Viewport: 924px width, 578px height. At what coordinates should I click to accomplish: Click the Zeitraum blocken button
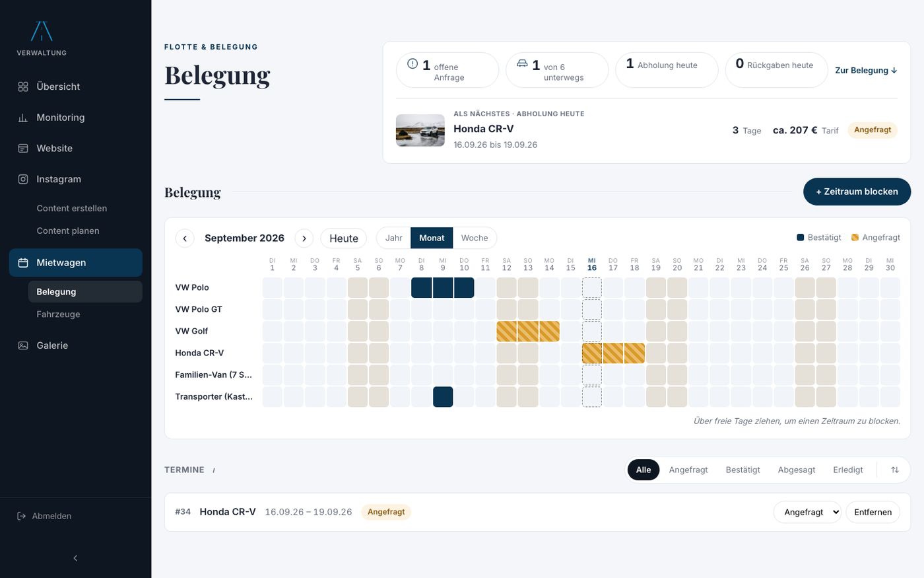click(857, 192)
